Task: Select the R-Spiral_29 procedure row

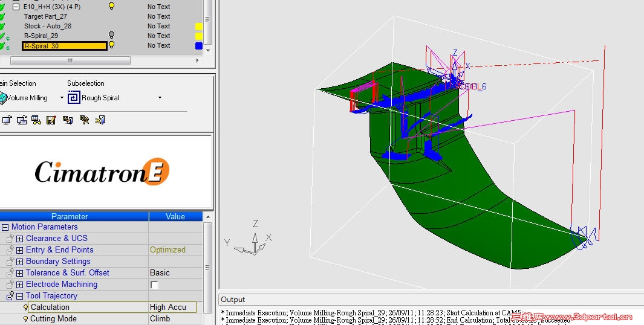Action: point(41,36)
